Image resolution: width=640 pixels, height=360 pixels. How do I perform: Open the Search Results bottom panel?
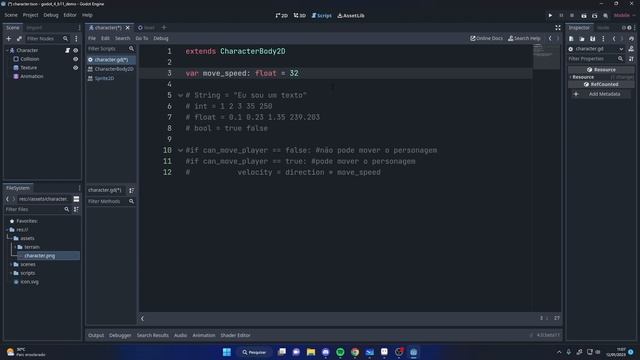tap(153, 336)
